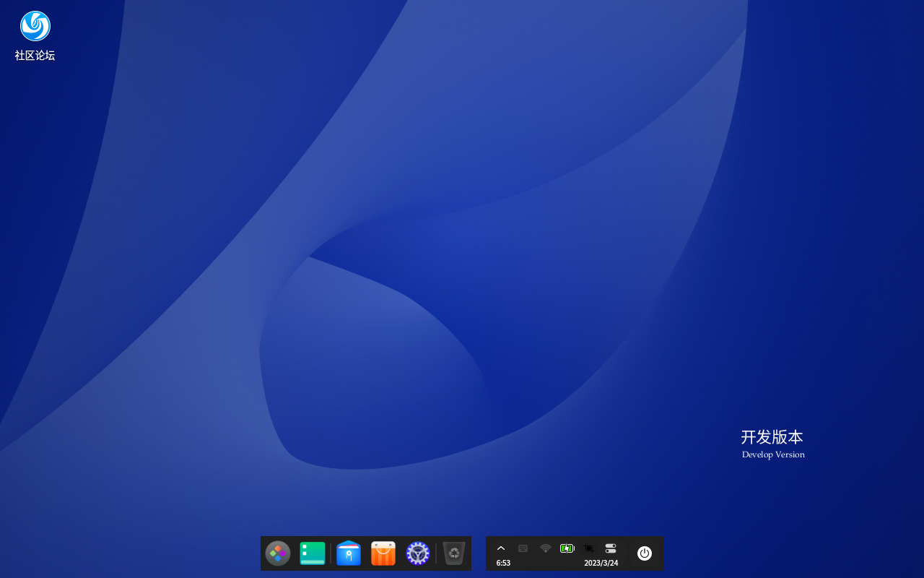Image resolution: width=924 pixels, height=578 pixels.
Task: Enable the on-screen keyboard from the tray
Action: tap(523, 548)
